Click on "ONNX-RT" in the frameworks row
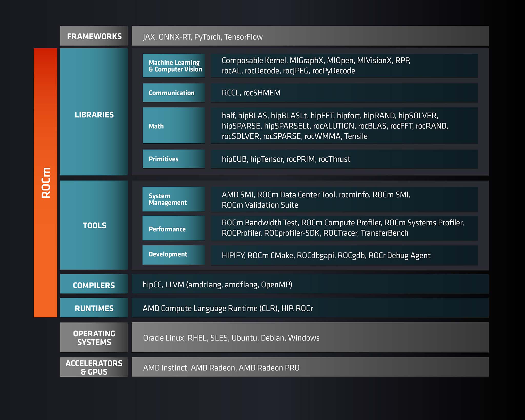Viewport: 525px width, 420px height. pos(175,37)
